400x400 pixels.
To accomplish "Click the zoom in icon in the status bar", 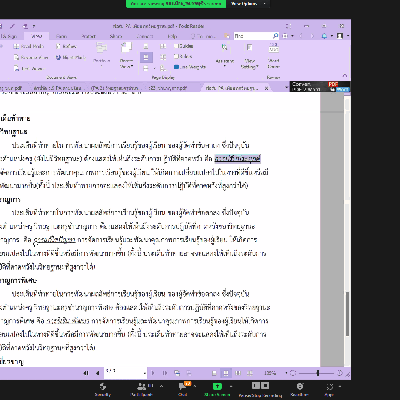I will coord(340,373).
